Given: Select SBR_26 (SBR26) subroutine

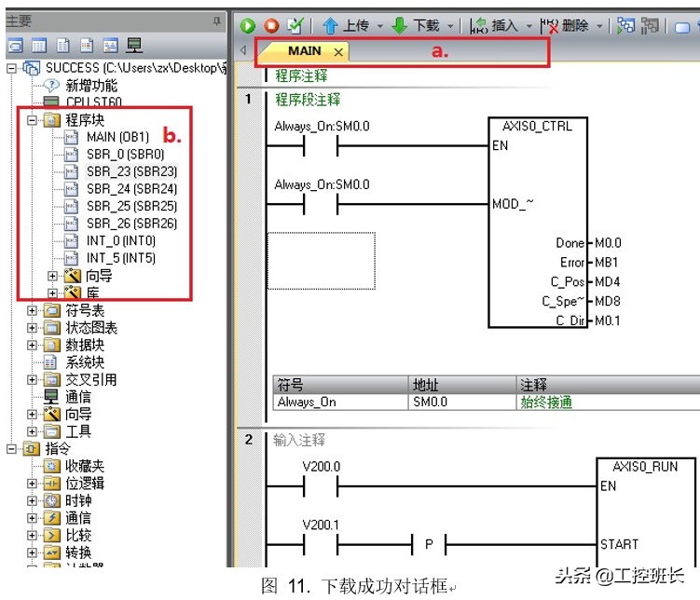Looking at the screenshot, I should pos(131,224).
